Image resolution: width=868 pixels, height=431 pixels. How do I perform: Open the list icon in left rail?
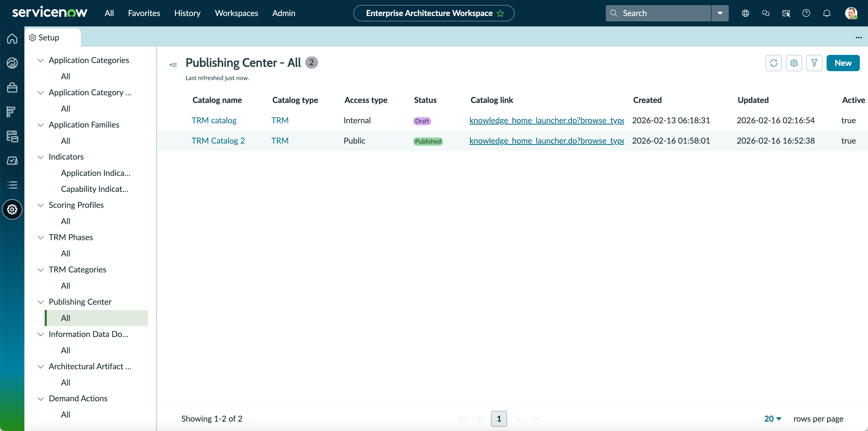12,185
